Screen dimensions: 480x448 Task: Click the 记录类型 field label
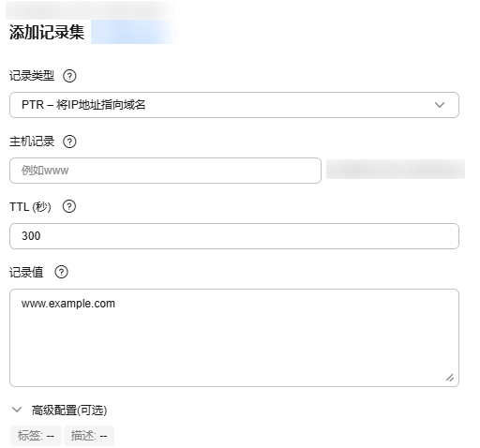[32, 76]
